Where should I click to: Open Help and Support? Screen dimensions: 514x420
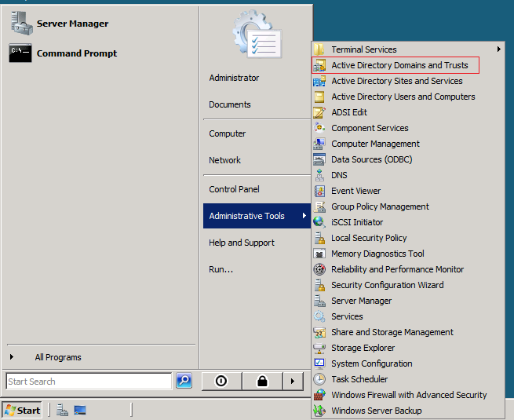242,243
